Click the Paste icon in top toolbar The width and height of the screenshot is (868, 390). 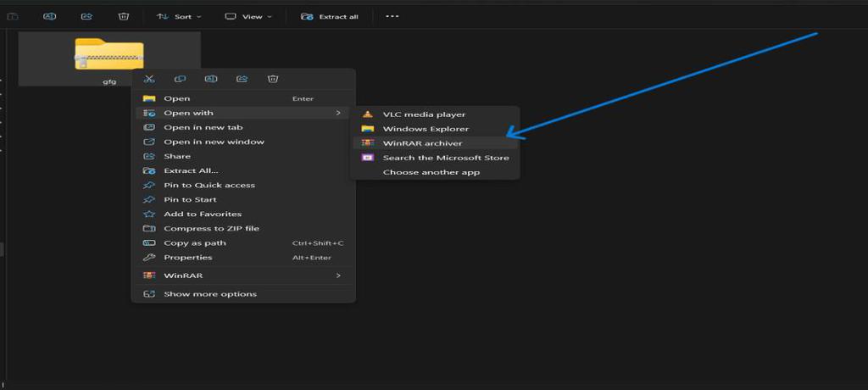pos(12,17)
